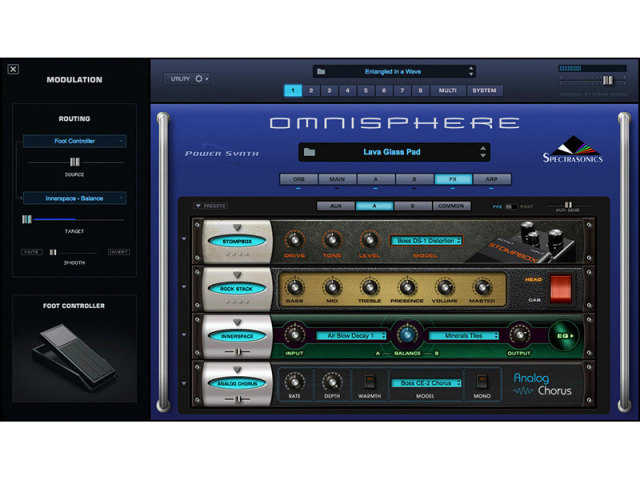Open the Foot Controller source dropdown
The image size is (640, 480).
pos(74,141)
